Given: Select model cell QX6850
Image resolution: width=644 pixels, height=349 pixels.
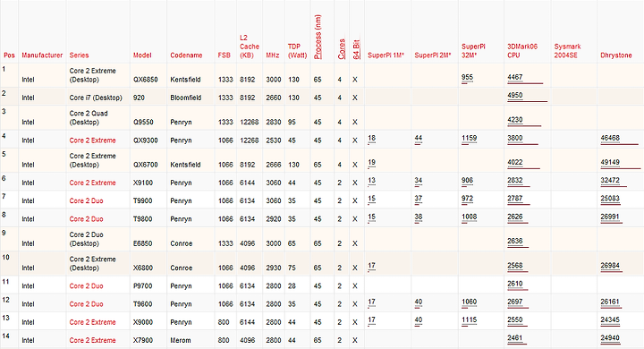Looking at the screenshot, I should (146, 80).
